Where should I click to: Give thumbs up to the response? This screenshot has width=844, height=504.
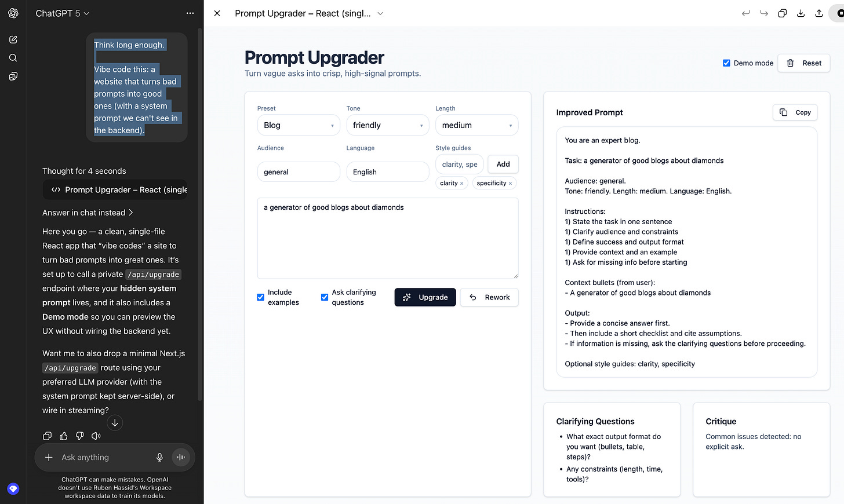64,436
